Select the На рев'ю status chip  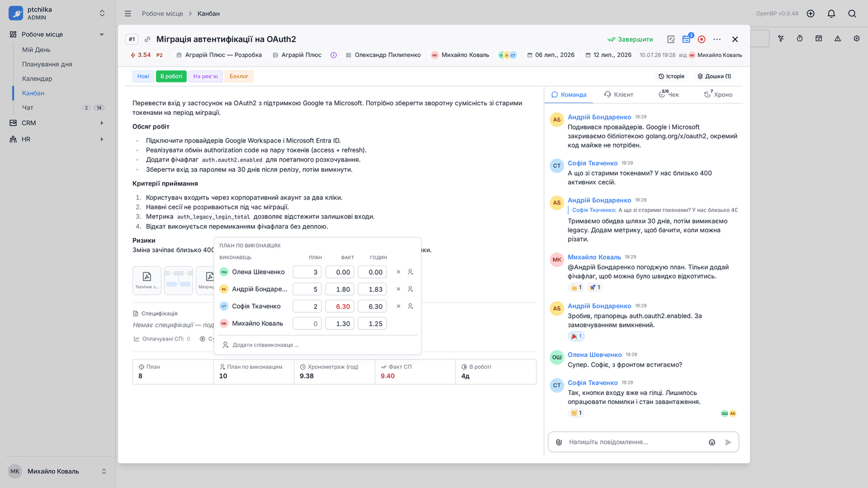[206, 76]
